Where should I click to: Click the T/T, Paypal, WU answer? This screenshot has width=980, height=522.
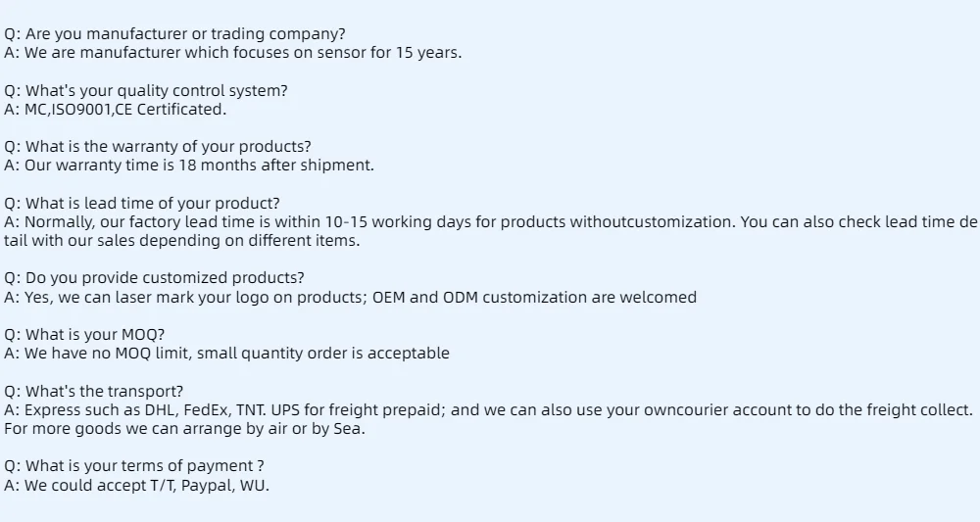137,486
